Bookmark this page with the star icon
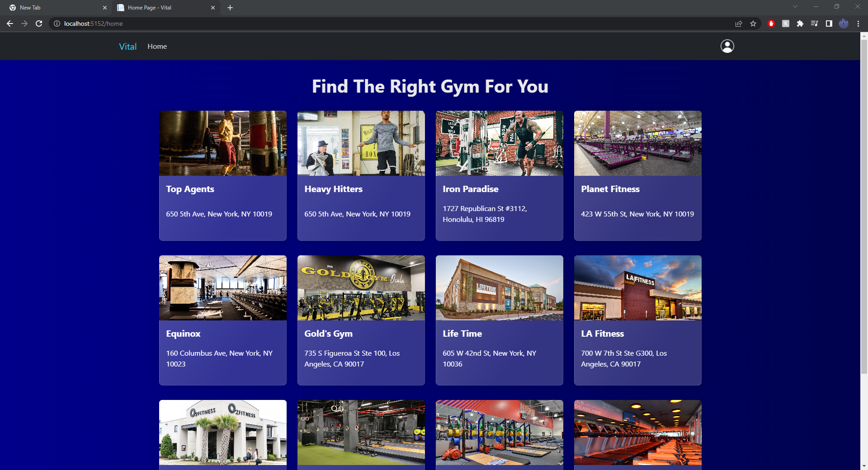Viewport: 868px width, 470px height. pyautogui.click(x=753, y=23)
